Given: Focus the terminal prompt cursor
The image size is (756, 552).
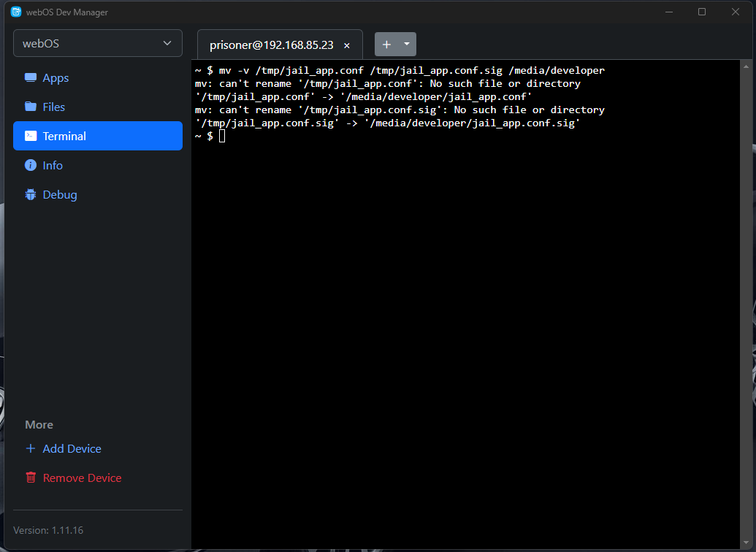Looking at the screenshot, I should click(x=222, y=137).
